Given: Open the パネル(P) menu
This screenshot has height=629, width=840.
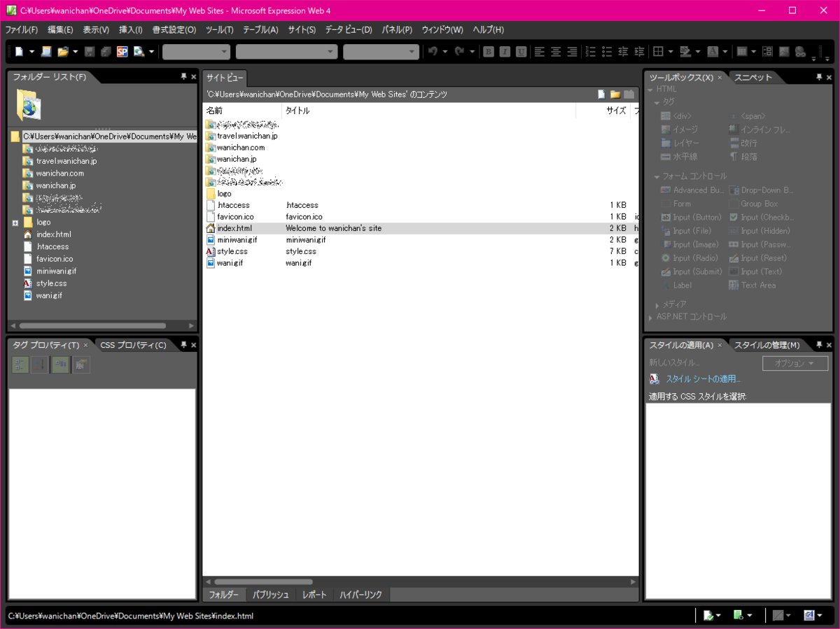Looking at the screenshot, I should (397, 30).
